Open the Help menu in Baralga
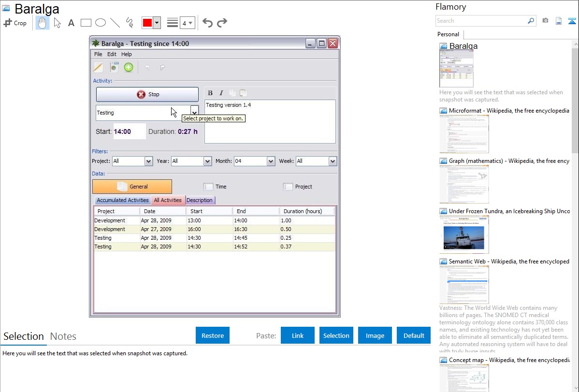This screenshot has height=392, width=579. tap(126, 54)
